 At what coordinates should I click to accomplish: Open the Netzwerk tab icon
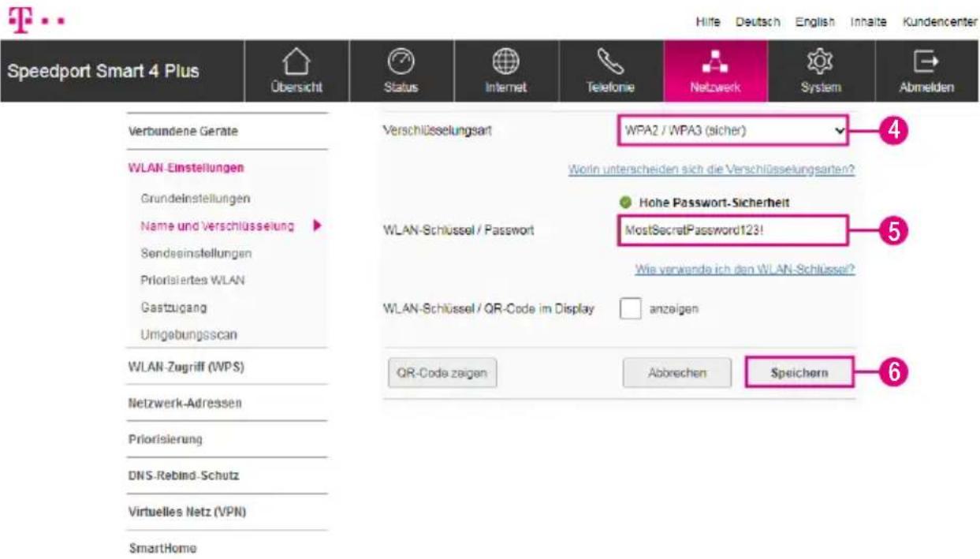[715, 61]
